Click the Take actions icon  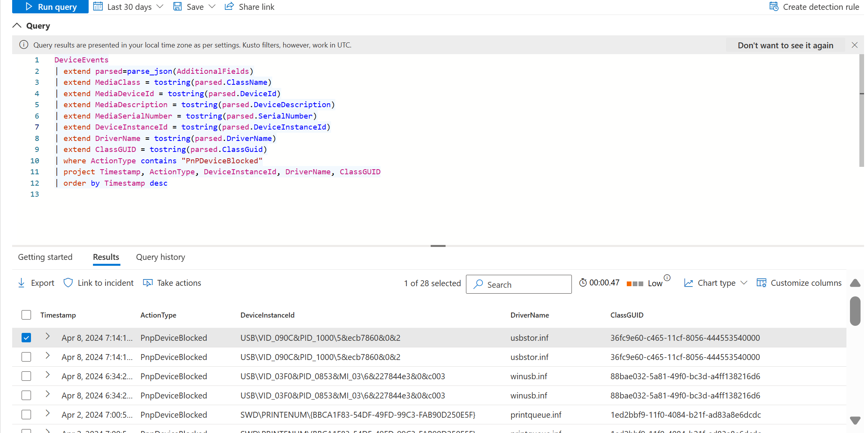coord(148,283)
